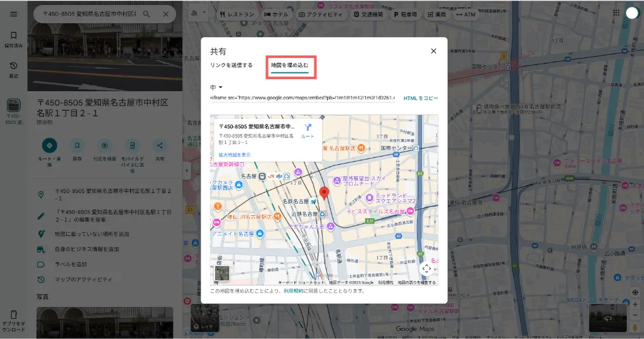
Task: Open the 最近 recents icon
Action: pos(14,69)
